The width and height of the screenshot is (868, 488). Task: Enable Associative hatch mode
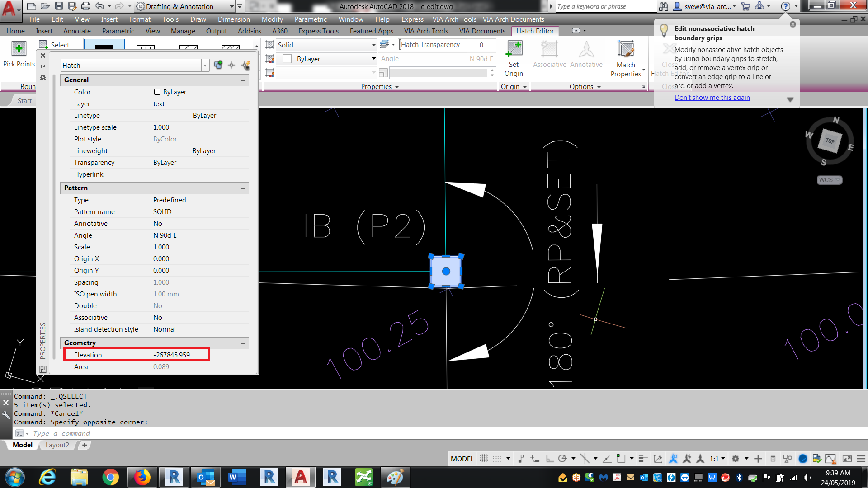click(549, 54)
